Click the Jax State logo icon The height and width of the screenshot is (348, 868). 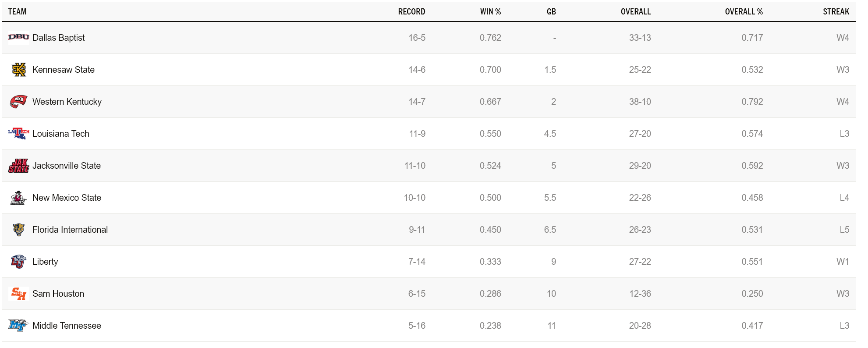pyautogui.click(x=19, y=166)
